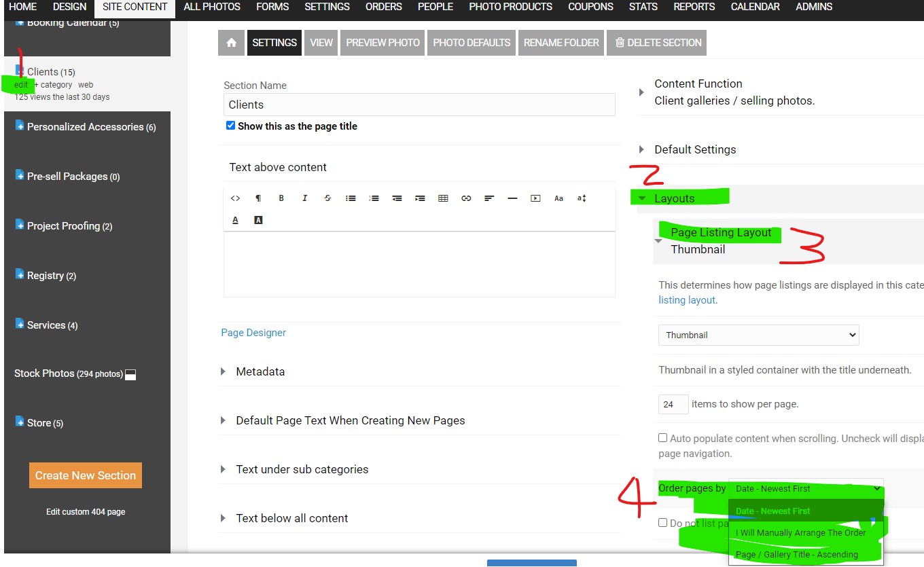Open the DESIGN menu tab
The height and width of the screenshot is (567, 924).
70,7
